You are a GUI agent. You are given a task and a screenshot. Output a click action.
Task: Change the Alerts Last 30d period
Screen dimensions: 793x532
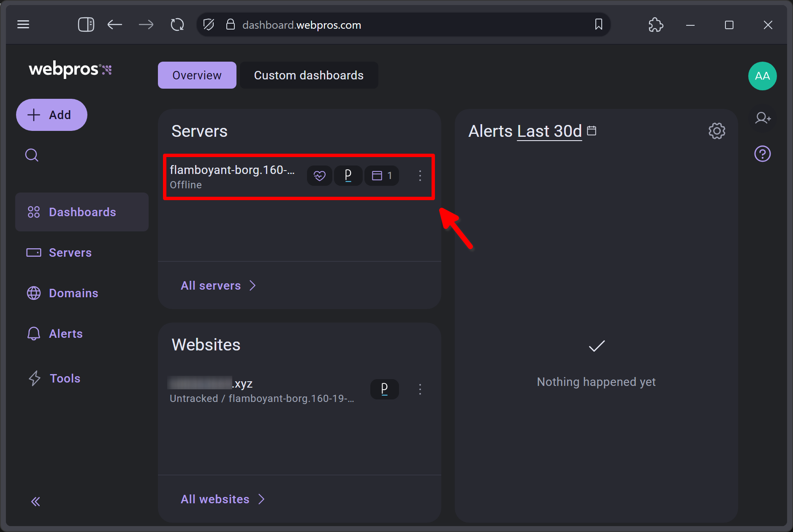(549, 131)
